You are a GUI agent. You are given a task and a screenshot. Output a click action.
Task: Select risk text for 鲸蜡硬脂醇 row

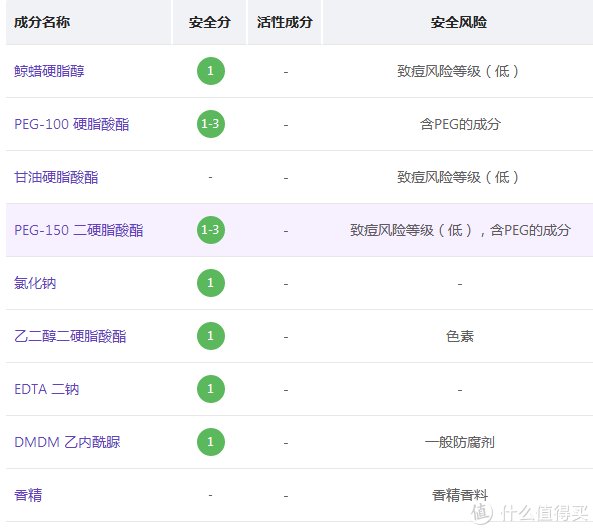point(458,71)
